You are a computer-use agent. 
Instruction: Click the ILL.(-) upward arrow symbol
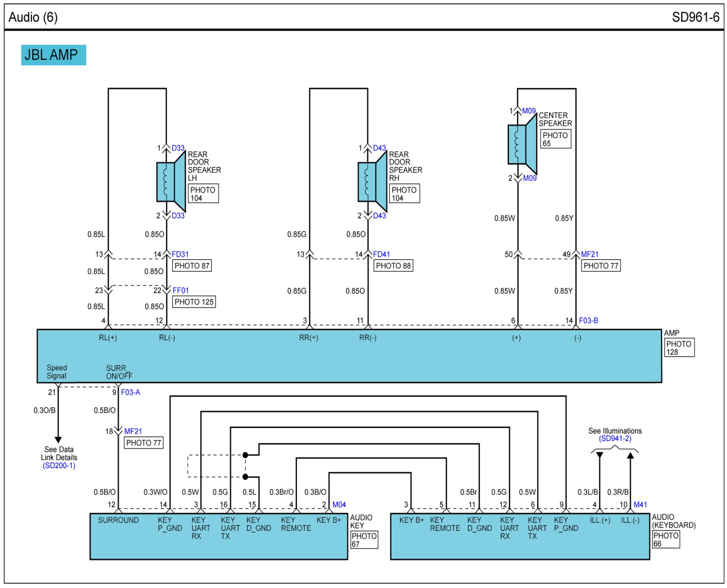(x=630, y=456)
